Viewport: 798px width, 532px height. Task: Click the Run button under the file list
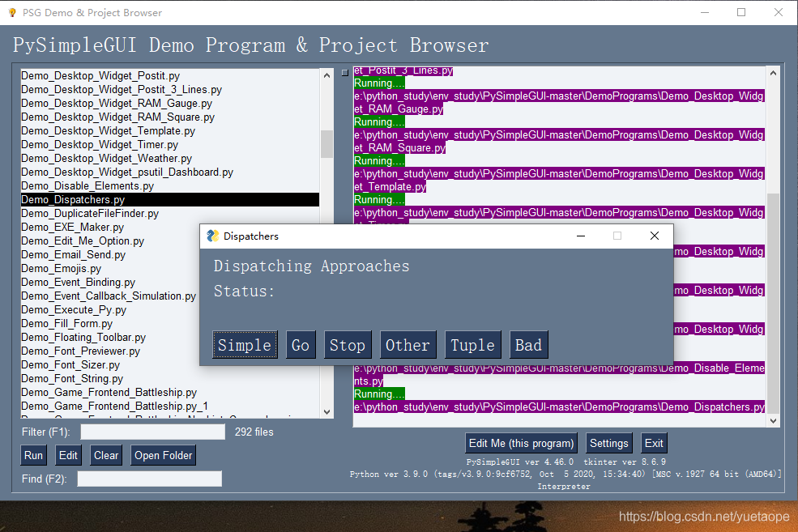(x=33, y=455)
